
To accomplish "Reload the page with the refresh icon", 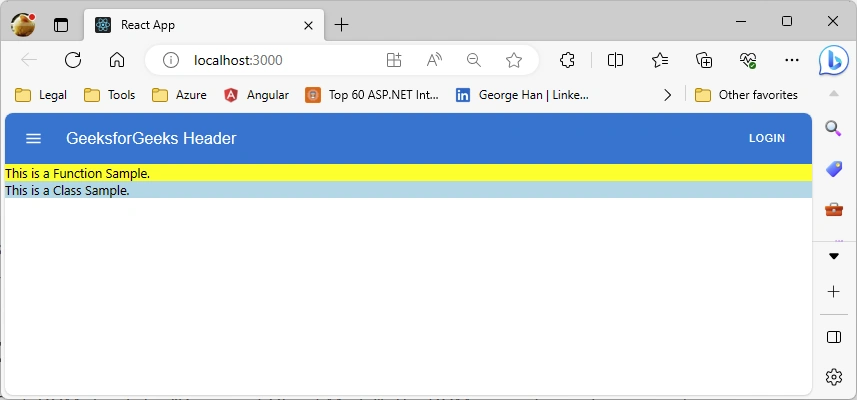I will (73, 60).
